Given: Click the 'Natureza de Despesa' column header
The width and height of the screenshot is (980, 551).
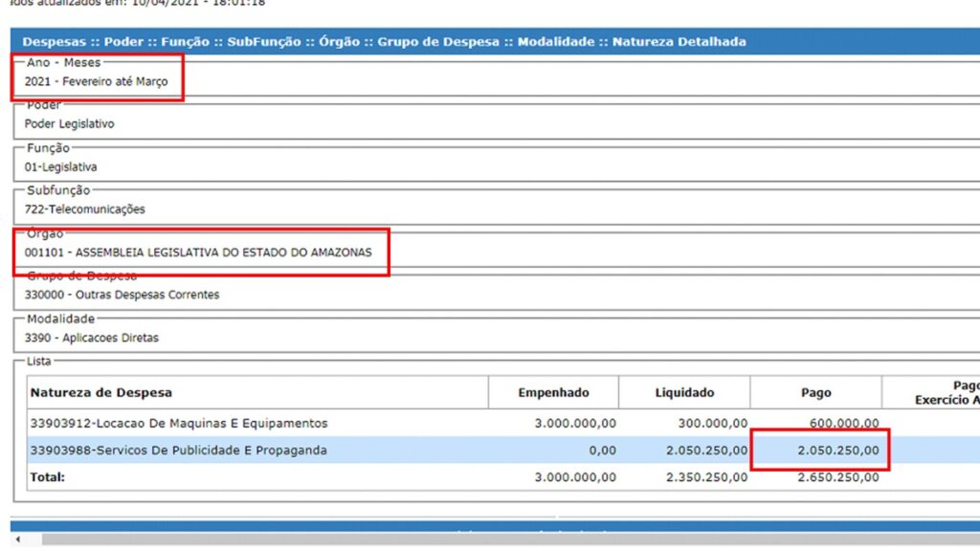Looking at the screenshot, I should [101, 393].
